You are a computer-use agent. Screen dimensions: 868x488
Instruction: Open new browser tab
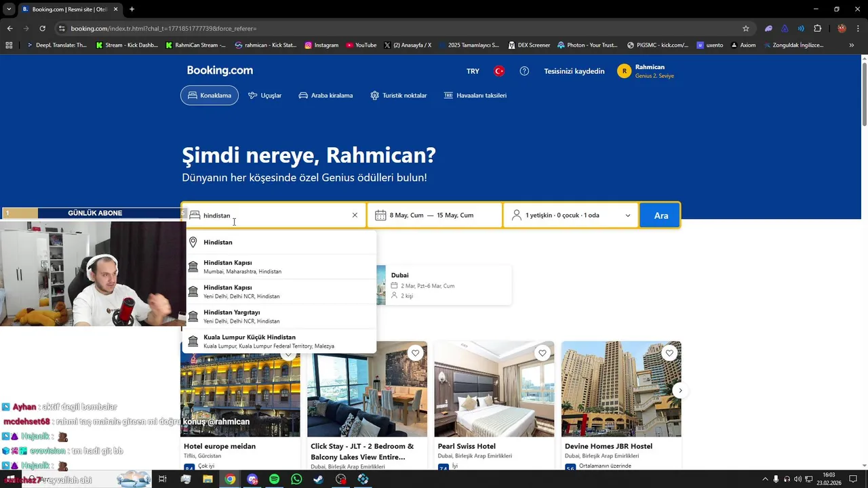pyautogui.click(x=132, y=9)
